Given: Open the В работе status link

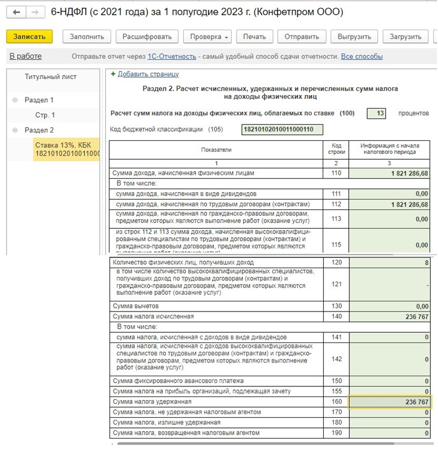Looking at the screenshot, I should [x=26, y=56].
